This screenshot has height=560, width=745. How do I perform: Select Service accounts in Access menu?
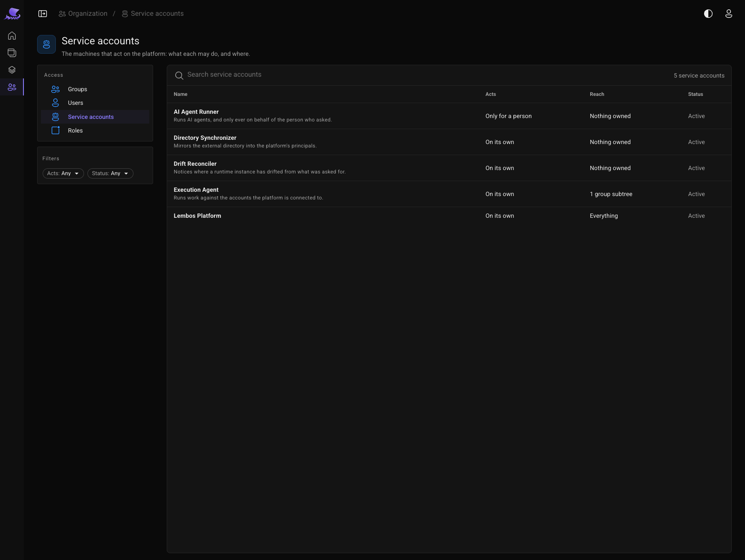[95, 117]
